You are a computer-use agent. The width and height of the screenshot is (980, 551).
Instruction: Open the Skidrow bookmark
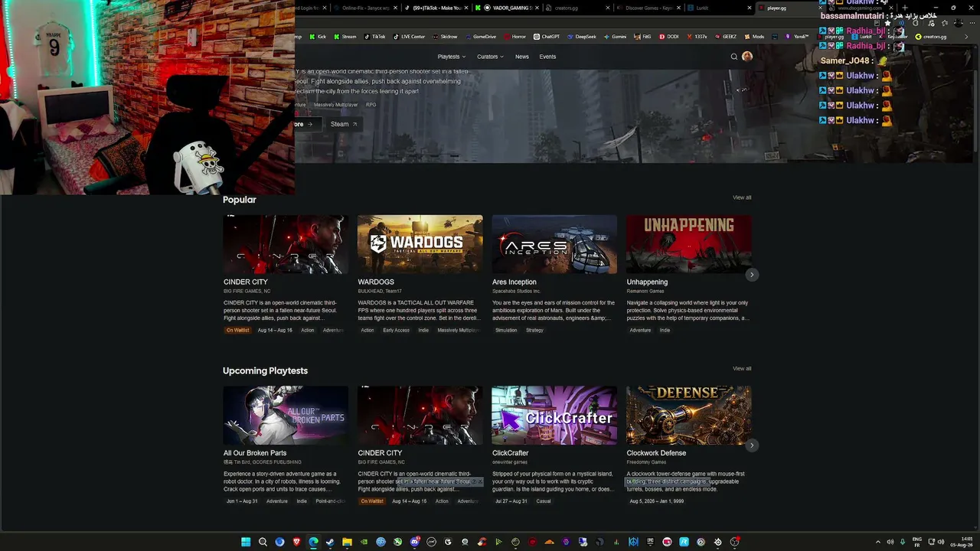(445, 37)
